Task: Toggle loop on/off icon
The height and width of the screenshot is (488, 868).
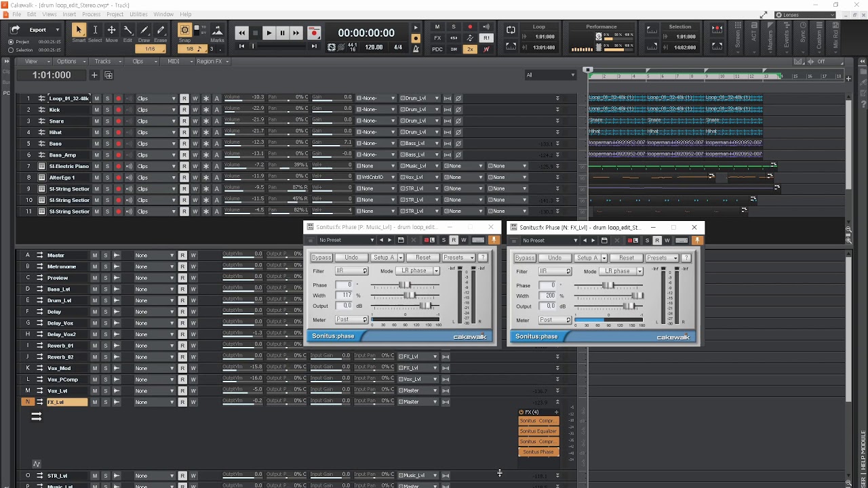Action: (x=511, y=30)
